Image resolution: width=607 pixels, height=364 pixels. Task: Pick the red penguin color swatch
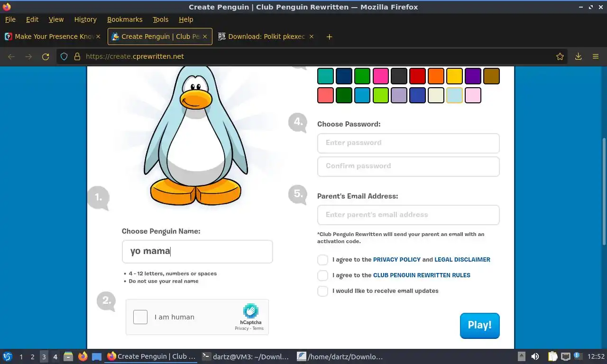(x=417, y=76)
